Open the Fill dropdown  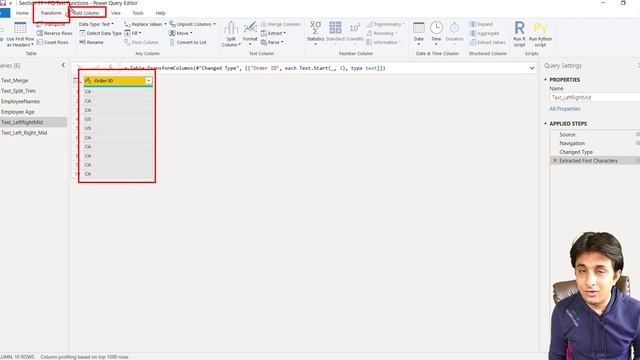pos(133,33)
